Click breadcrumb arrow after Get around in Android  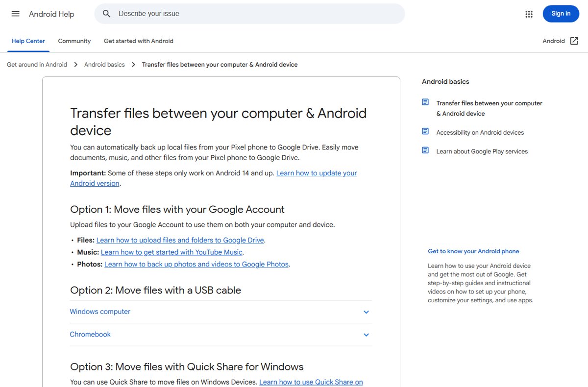76,65
